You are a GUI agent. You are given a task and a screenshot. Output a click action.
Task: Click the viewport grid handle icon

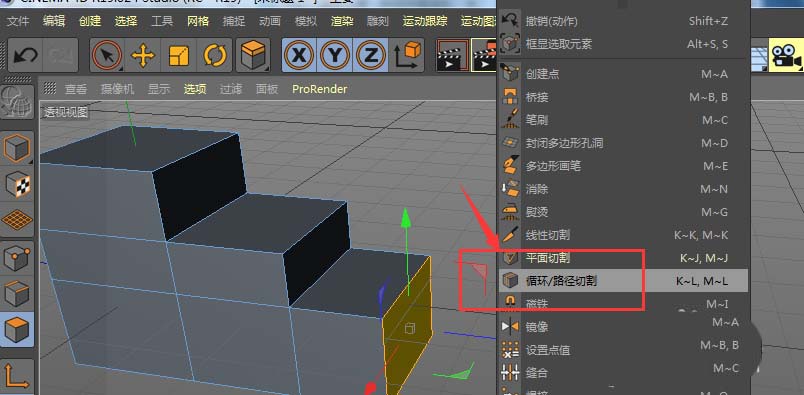(50, 89)
